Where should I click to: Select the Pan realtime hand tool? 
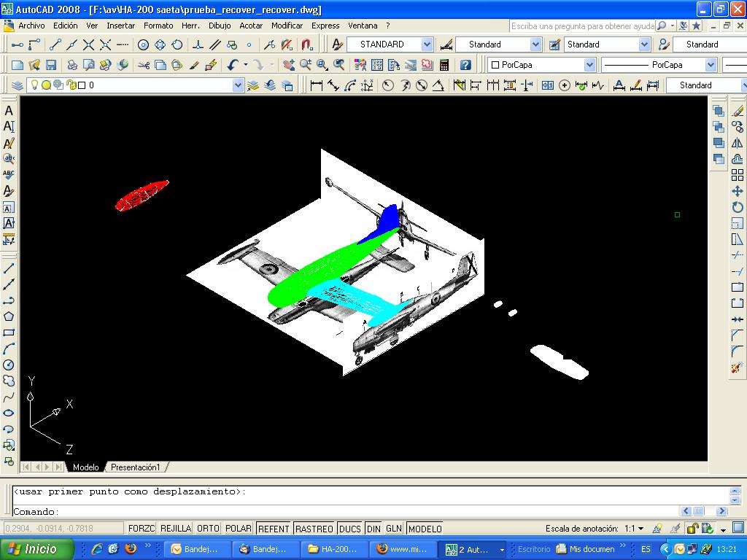pos(289,65)
